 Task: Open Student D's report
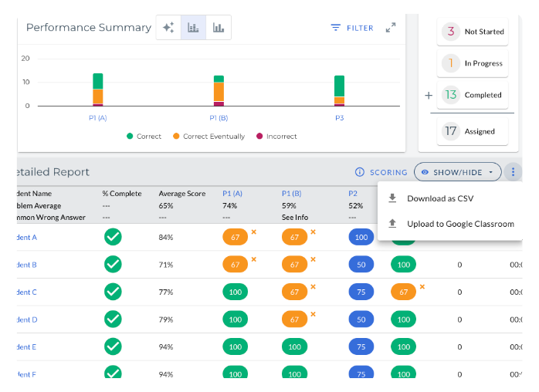[x=26, y=320]
